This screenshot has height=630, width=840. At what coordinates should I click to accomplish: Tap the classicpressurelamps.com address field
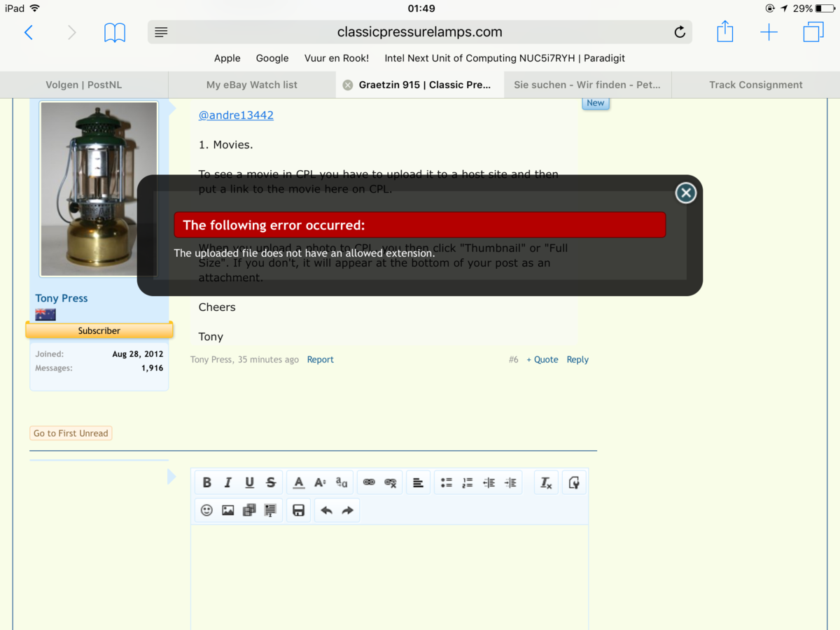(x=420, y=32)
